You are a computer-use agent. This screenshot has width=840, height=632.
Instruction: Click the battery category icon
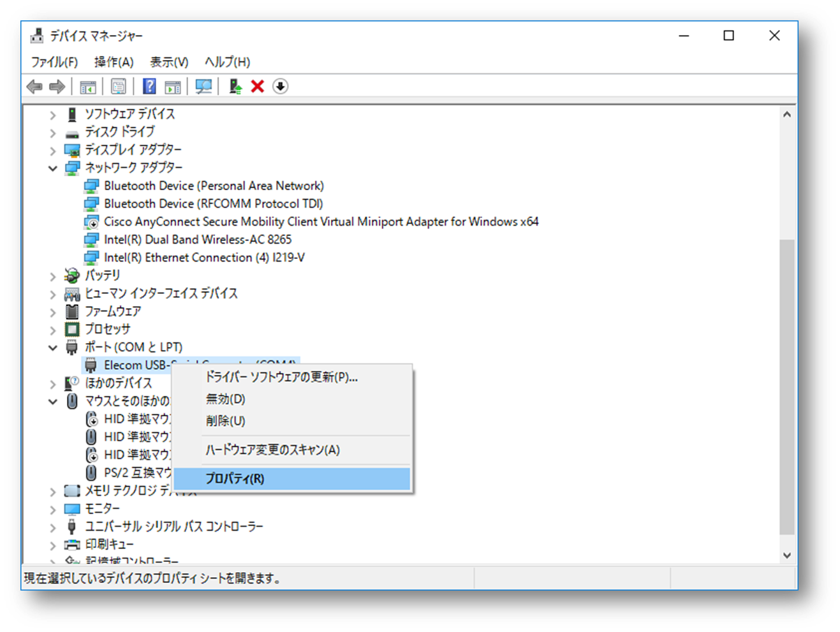[72, 276]
